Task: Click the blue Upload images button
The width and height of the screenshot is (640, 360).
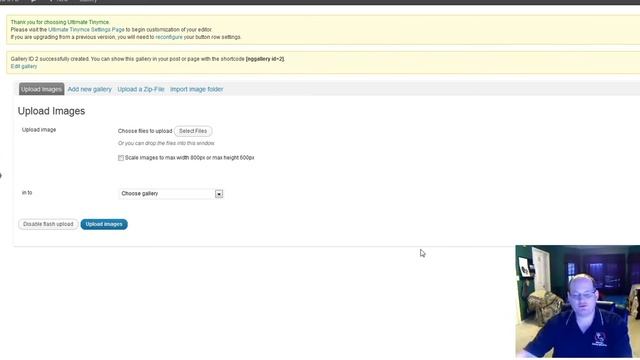Action: pyautogui.click(x=104, y=224)
